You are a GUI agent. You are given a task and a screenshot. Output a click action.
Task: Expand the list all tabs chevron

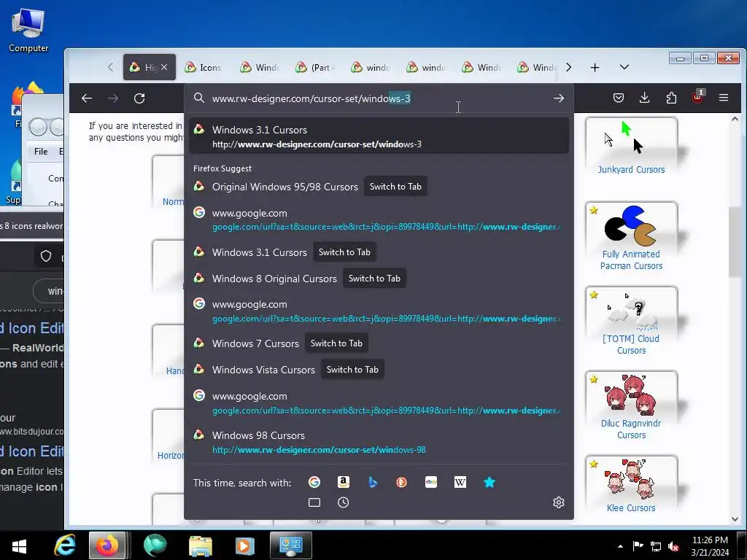click(x=624, y=67)
